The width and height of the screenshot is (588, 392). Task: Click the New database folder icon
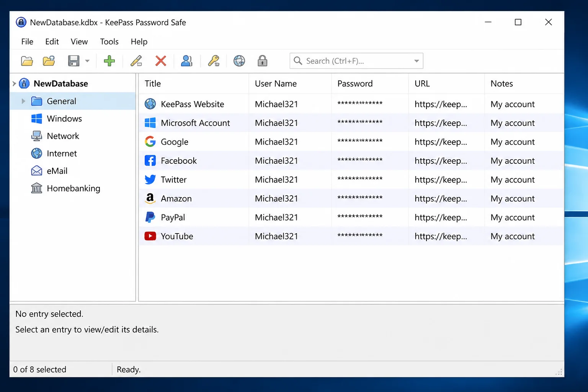click(x=27, y=61)
